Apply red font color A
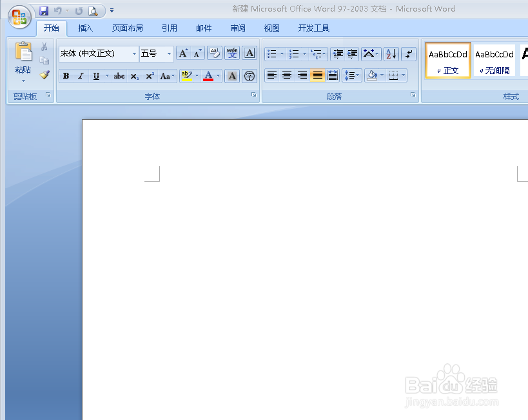Image resolution: width=528 pixels, height=420 pixels. pyautogui.click(x=208, y=76)
